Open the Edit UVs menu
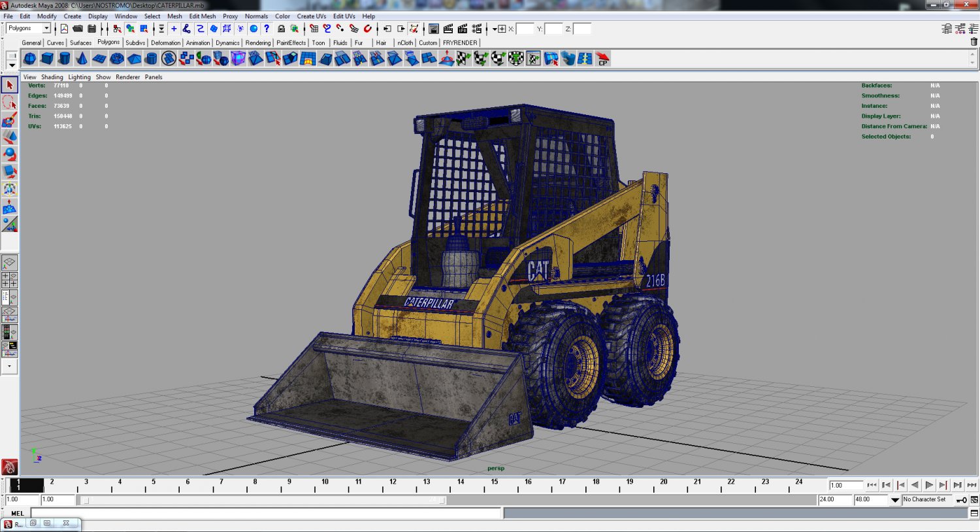 (x=344, y=16)
